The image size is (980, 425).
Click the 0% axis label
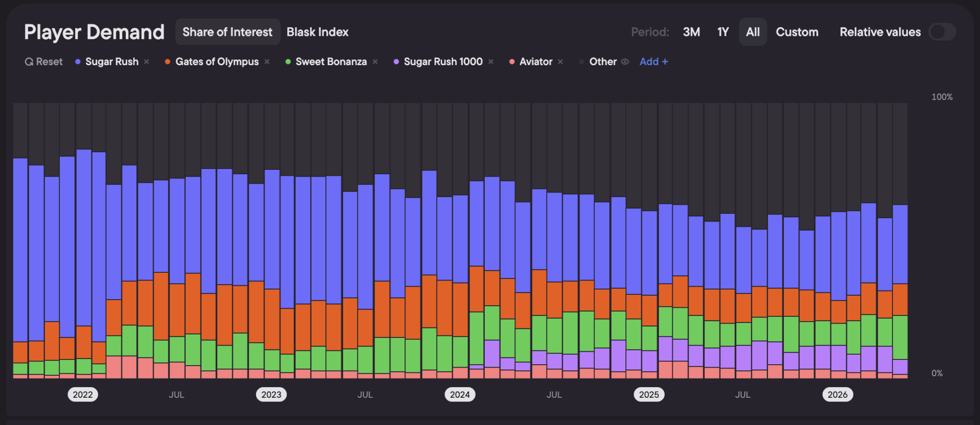coord(937,373)
